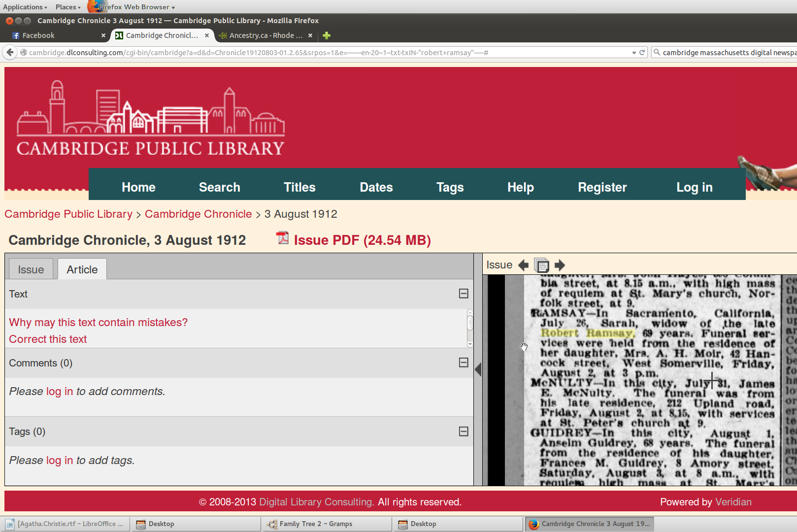Open the Applications menu

point(25,7)
